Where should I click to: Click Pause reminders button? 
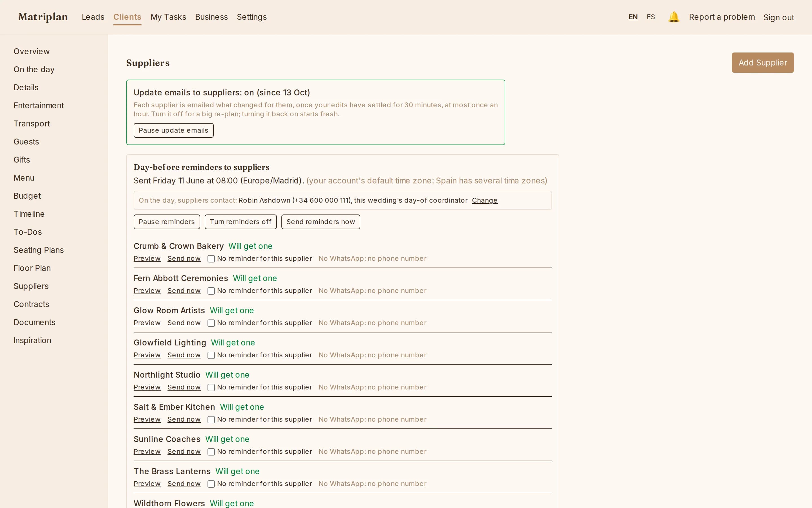(x=167, y=222)
